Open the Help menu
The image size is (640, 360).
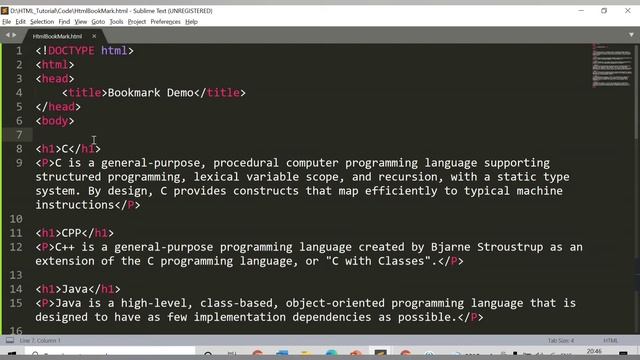click(x=191, y=22)
